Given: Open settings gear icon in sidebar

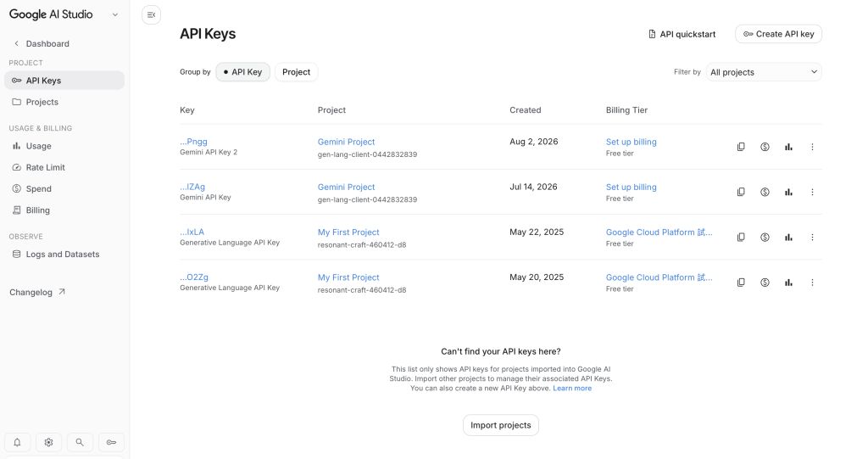Looking at the screenshot, I should coord(48,442).
